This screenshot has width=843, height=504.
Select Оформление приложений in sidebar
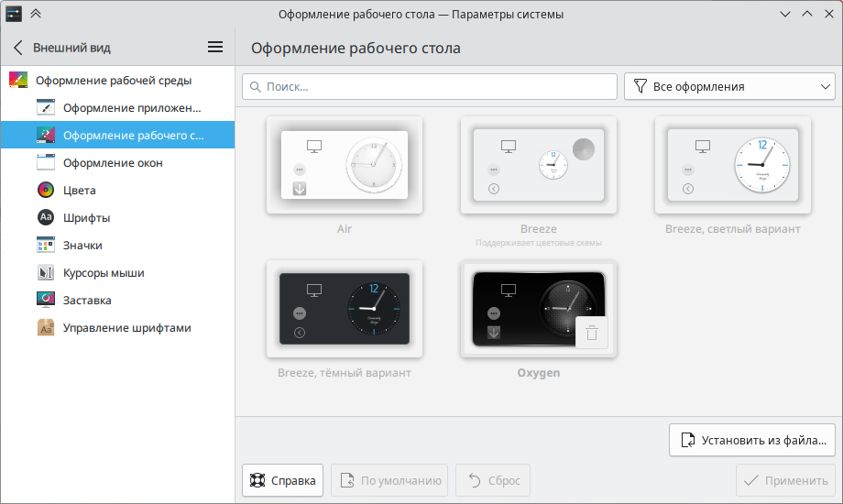(117, 107)
